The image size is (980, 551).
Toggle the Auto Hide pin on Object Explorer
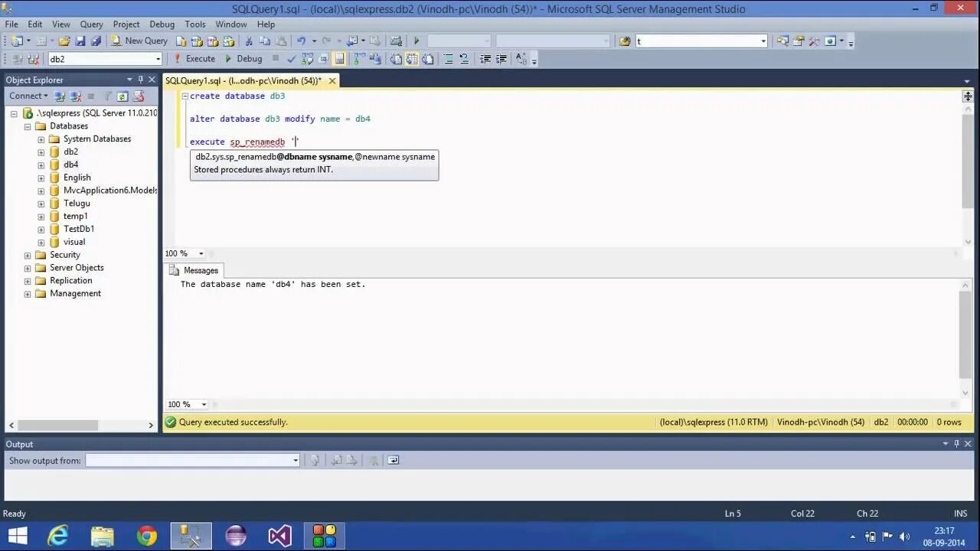[141, 80]
